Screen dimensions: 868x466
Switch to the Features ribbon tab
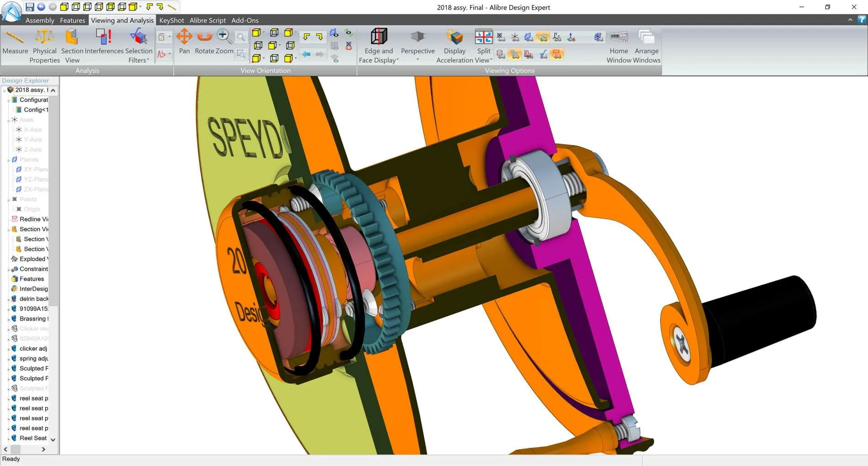pyautogui.click(x=72, y=20)
